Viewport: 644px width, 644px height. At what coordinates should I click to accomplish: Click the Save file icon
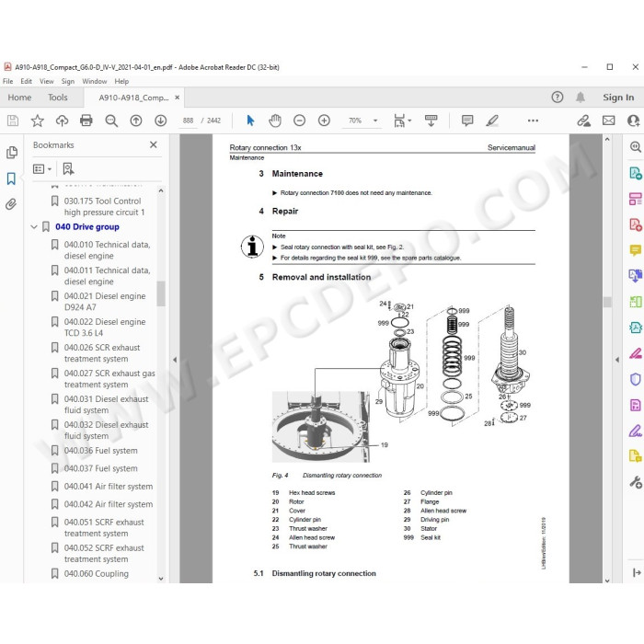point(13,121)
